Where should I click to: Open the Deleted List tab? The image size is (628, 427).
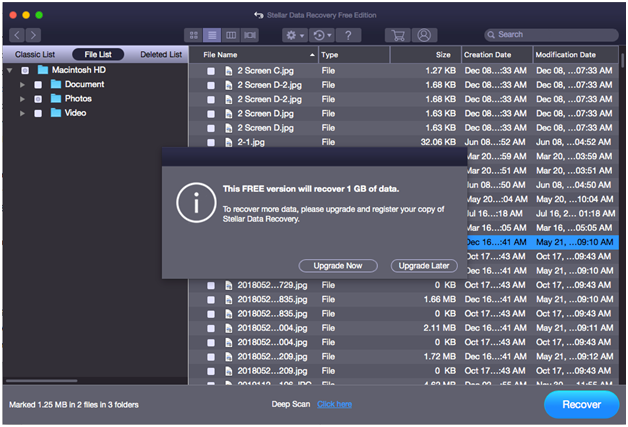click(161, 54)
